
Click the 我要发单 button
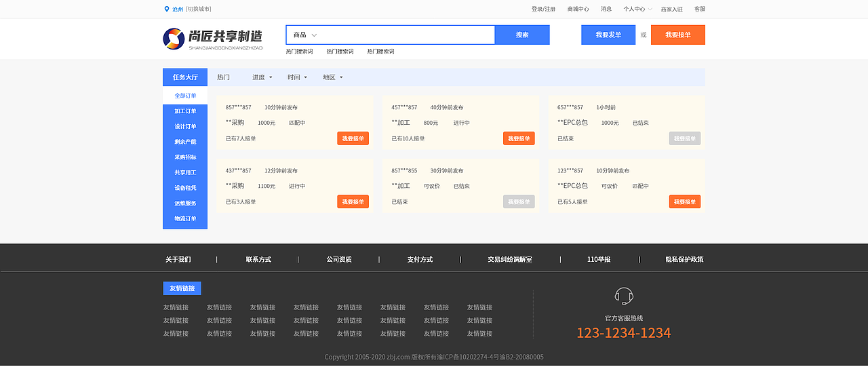[x=608, y=35]
